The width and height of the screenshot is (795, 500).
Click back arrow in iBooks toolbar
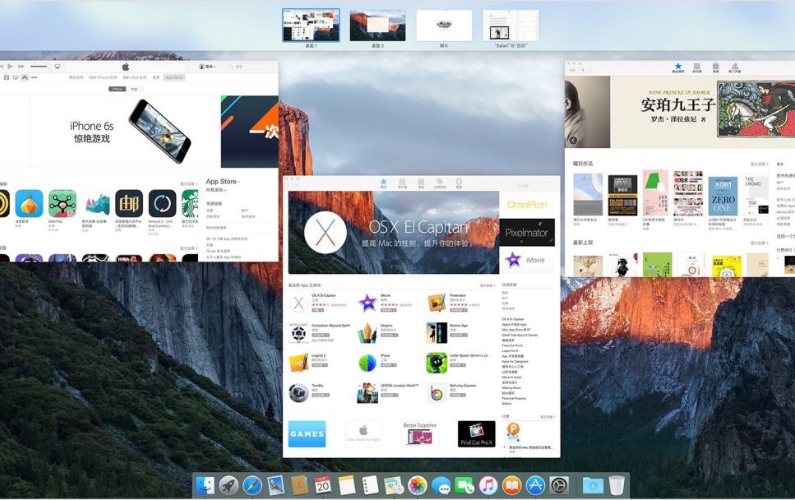583,69
